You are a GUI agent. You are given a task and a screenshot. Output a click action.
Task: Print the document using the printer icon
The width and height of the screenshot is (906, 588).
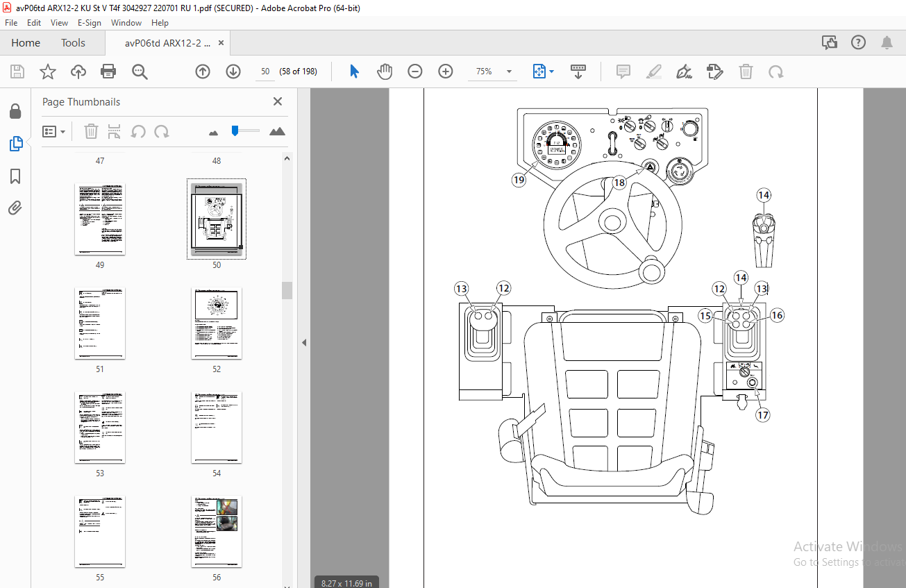coord(108,72)
